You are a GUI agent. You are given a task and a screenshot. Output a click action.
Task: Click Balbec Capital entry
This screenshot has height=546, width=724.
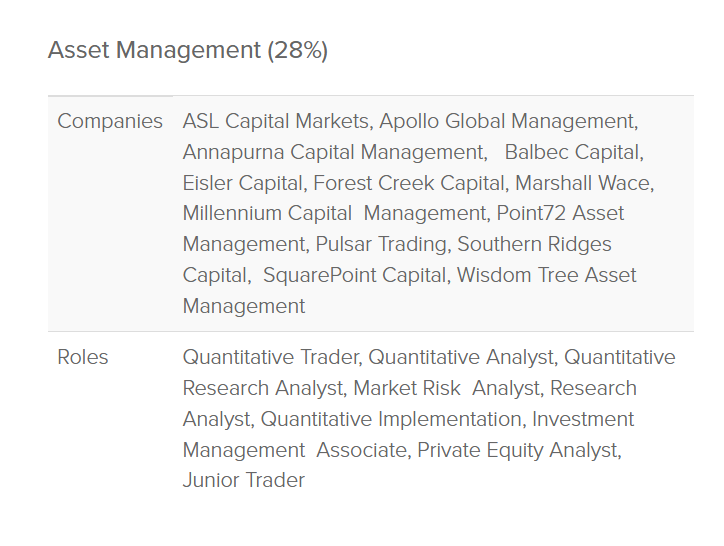pos(571,152)
